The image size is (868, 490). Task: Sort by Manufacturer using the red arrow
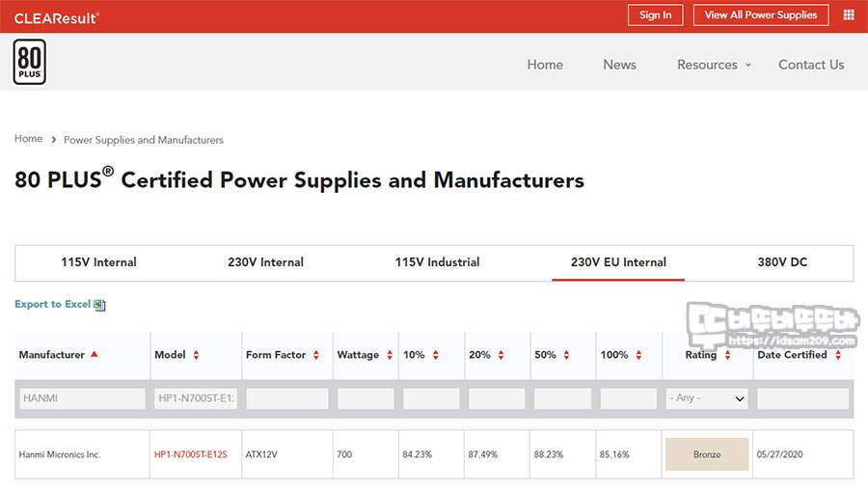[95, 354]
